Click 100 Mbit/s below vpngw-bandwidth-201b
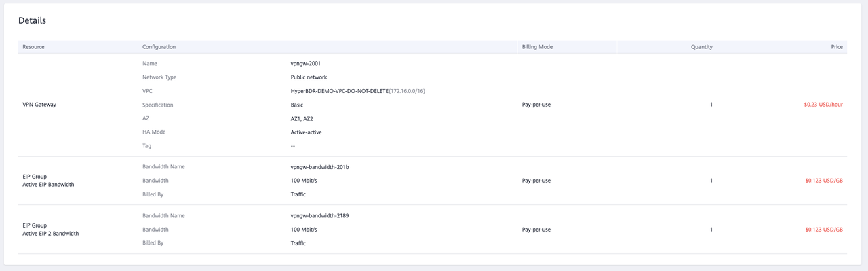This screenshot has height=271, width=868. 304,181
